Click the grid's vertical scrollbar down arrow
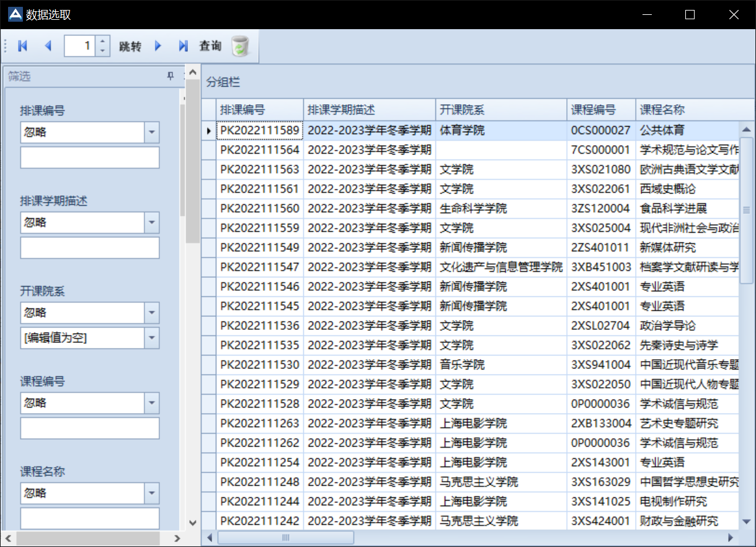 pyautogui.click(x=745, y=523)
